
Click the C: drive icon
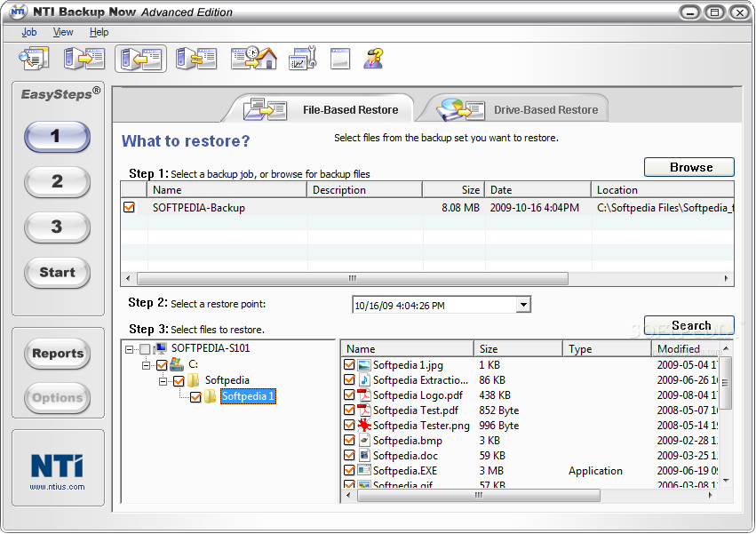point(177,364)
